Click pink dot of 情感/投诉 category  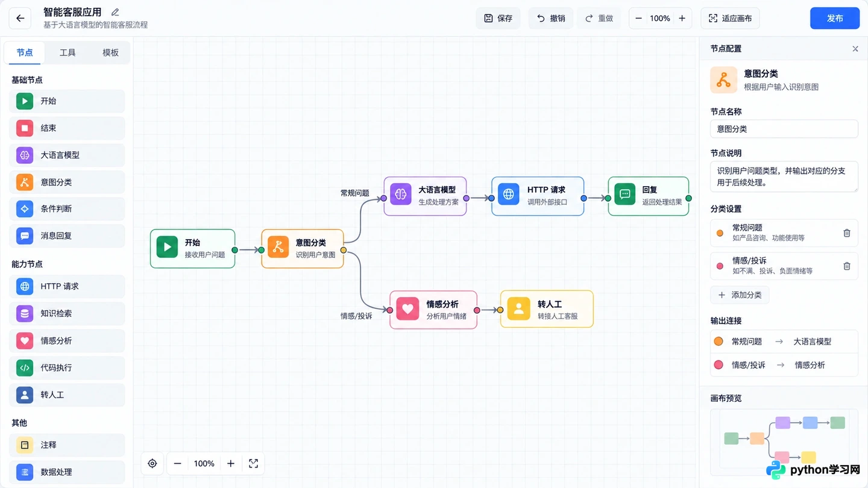point(720,266)
